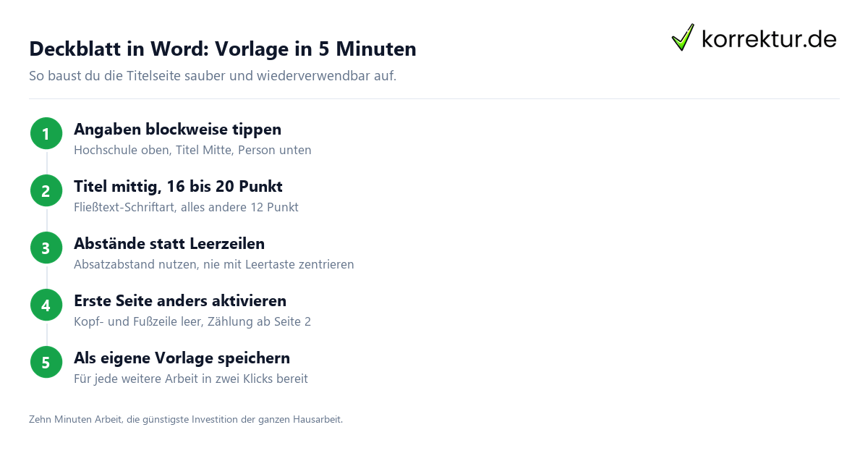Click the footer note Zehn Minuten Arbeit
868x456 pixels.
(186, 419)
